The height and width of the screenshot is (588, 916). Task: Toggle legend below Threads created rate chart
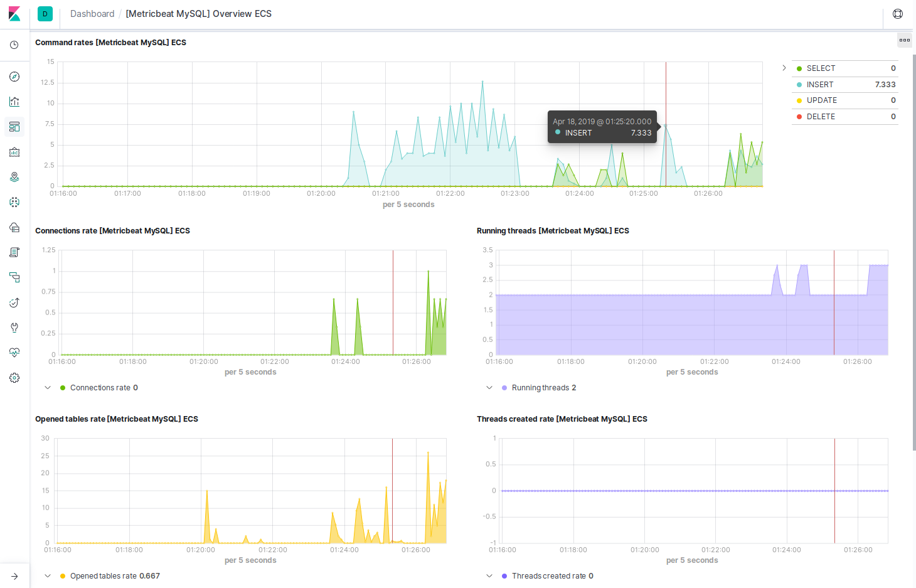489,576
